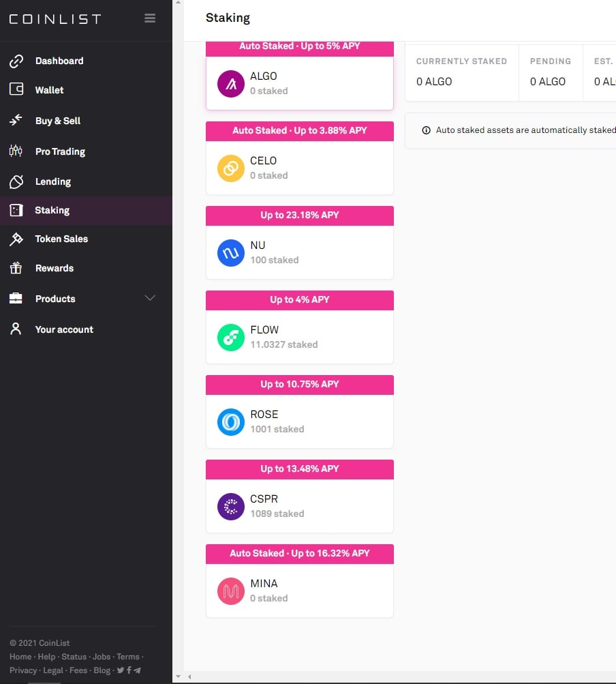
Task: Click the 0 ALGO value under PENDING
Action: click(548, 82)
